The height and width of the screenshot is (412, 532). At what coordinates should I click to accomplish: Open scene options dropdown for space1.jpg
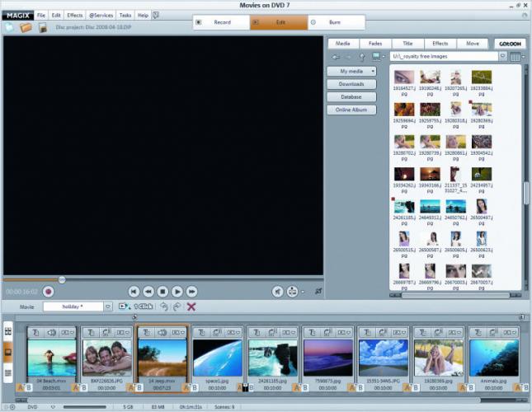click(233, 333)
